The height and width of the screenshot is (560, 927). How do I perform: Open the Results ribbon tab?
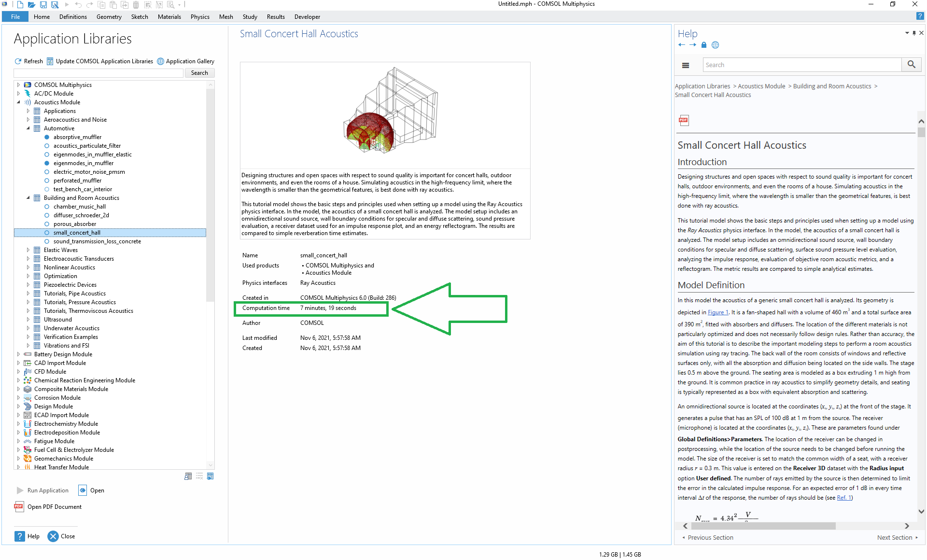point(276,16)
